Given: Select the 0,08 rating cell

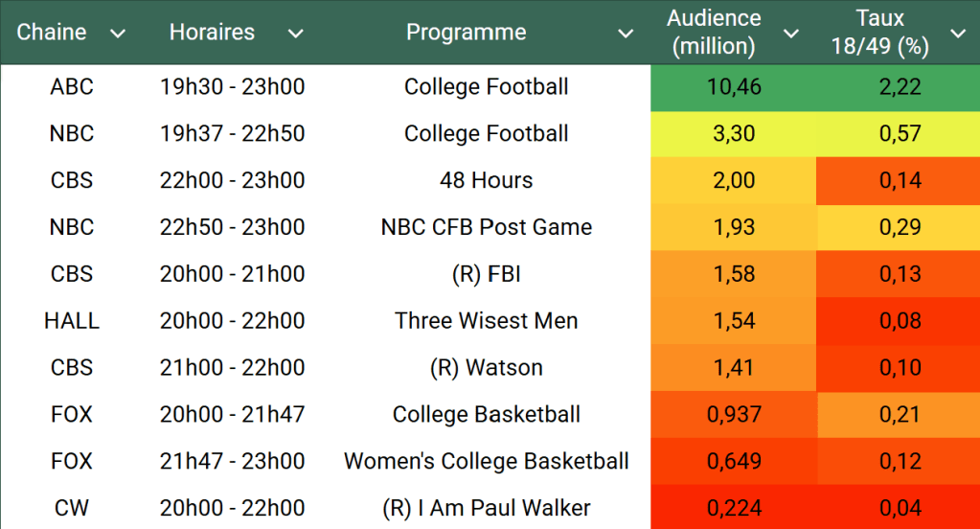Looking at the screenshot, I should pyautogui.click(x=900, y=321).
